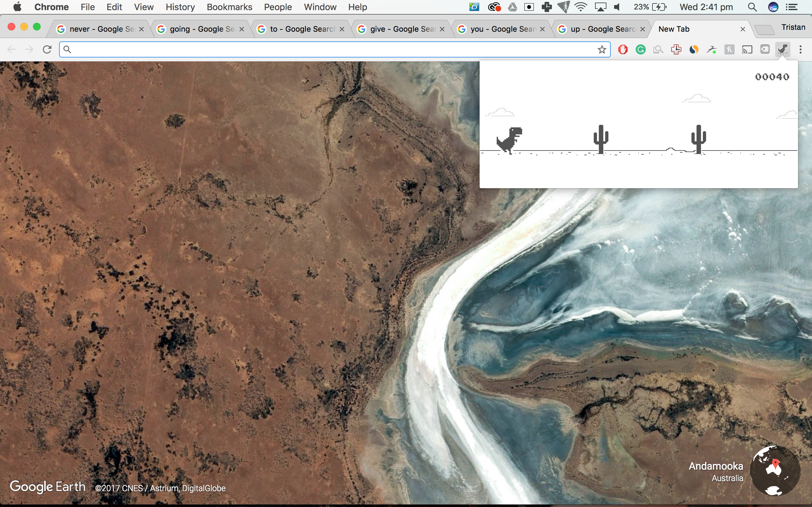Open the Bookmarks menu in the menu bar

(229, 7)
